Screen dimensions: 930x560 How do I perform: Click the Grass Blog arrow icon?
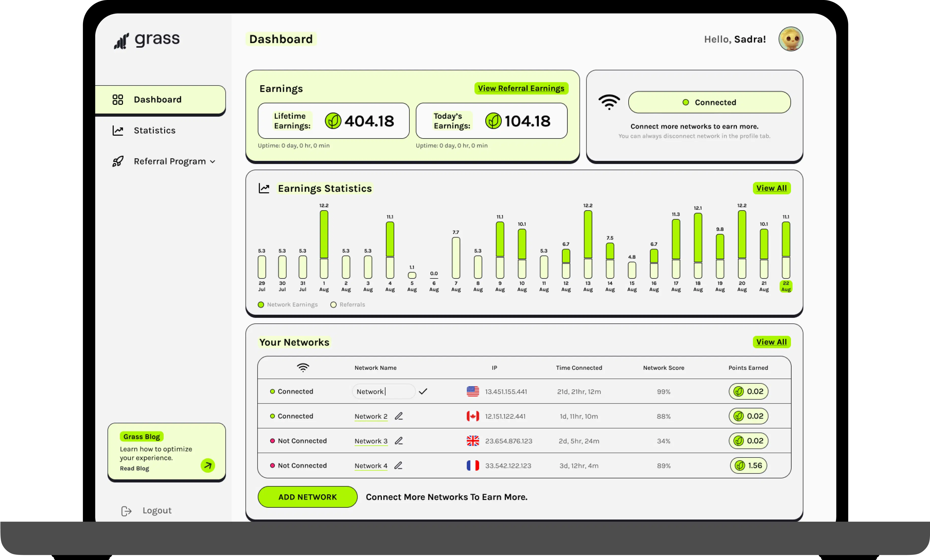click(x=208, y=465)
